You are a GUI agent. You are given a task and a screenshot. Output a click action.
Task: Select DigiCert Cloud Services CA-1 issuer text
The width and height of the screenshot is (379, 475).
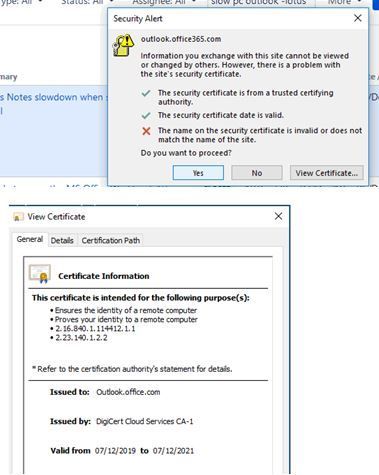point(144,421)
